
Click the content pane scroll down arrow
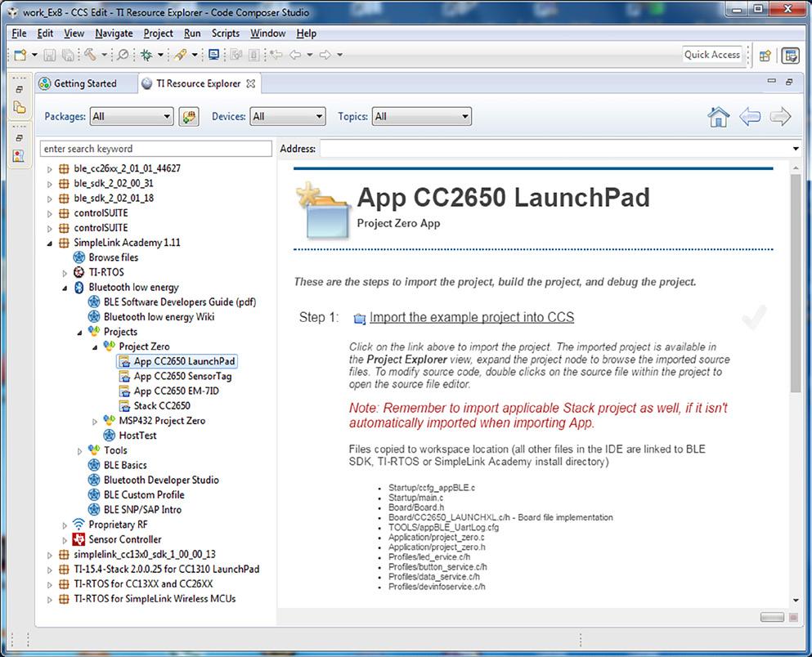pyautogui.click(x=796, y=601)
